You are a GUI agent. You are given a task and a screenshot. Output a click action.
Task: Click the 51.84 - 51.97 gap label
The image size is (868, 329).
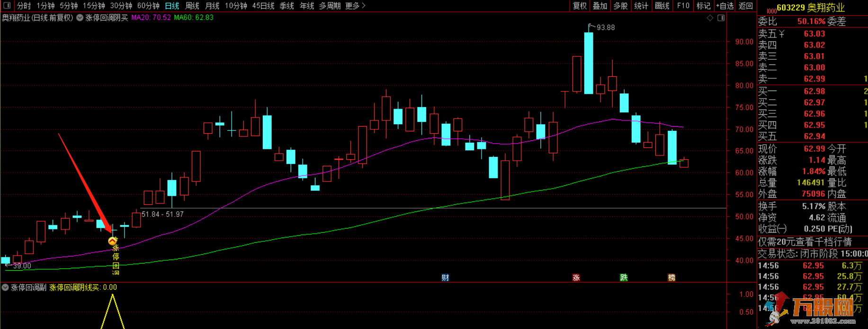[162, 214]
